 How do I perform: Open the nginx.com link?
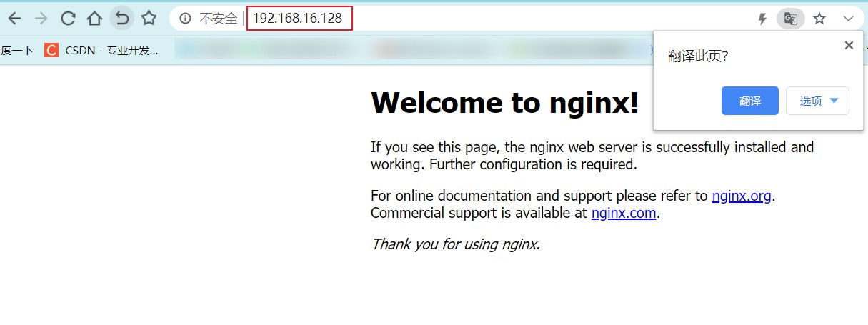[624, 213]
